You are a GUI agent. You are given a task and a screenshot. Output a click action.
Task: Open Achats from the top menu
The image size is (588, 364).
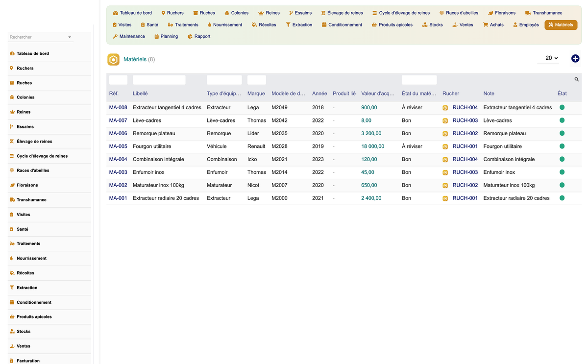point(493,24)
